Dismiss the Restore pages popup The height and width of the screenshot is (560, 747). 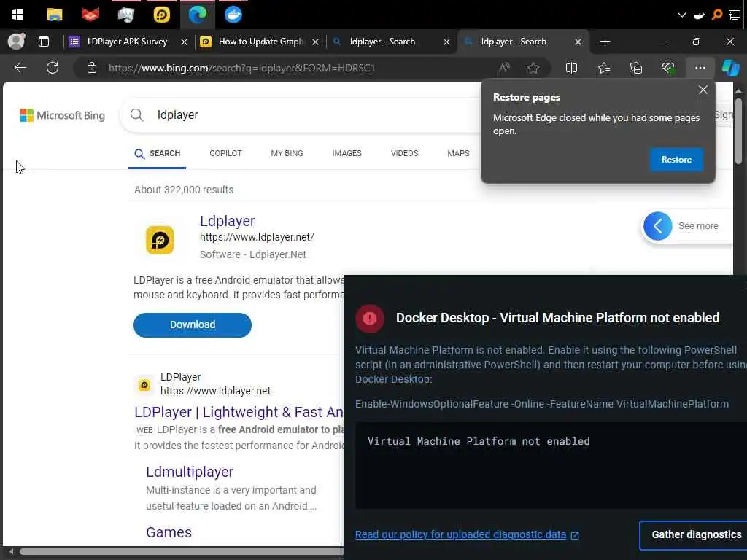coord(703,90)
